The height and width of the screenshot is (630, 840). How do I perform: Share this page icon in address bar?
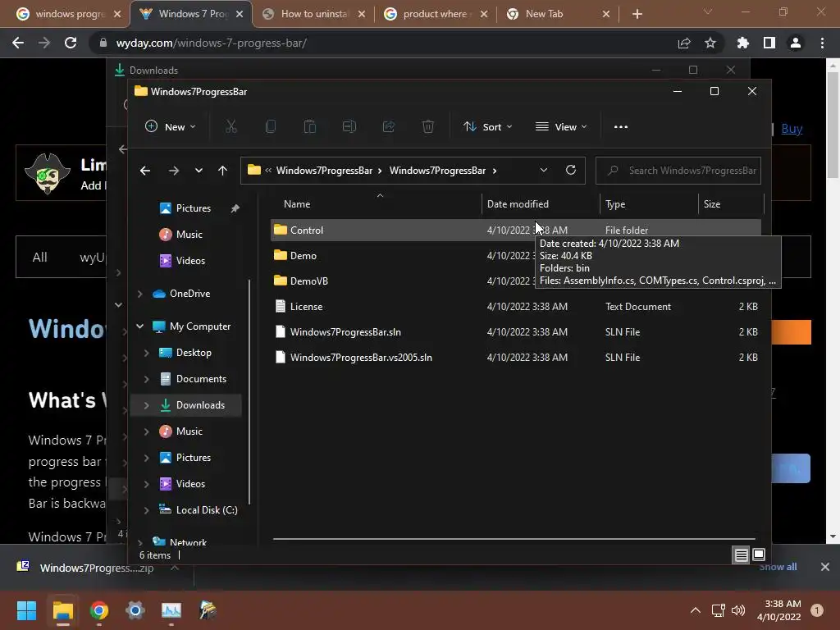pos(684,43)
